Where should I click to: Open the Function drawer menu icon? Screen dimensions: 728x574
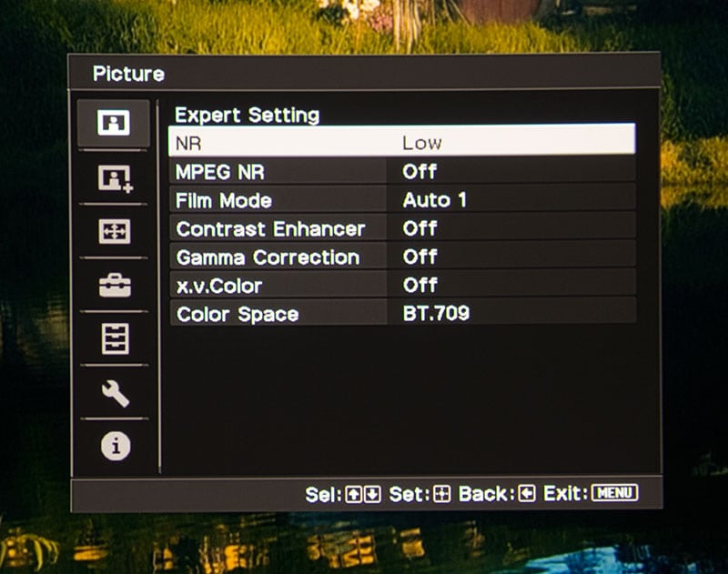[116, 338]
